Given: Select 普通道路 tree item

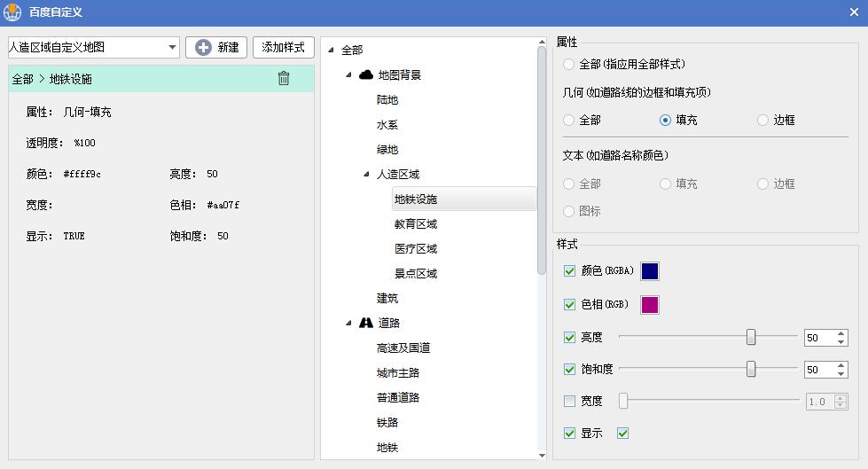Looking at the screenshot, I should click(397, 397).
